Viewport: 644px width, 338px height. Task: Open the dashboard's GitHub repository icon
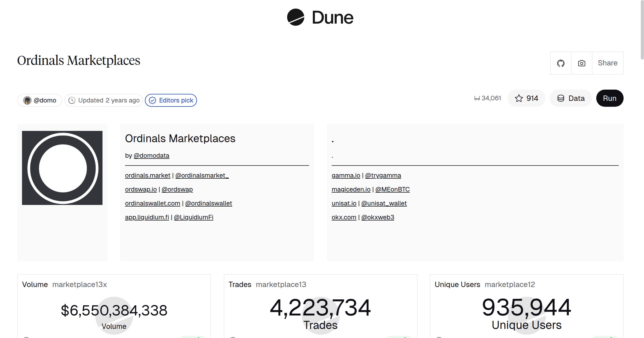pos(561,63)
